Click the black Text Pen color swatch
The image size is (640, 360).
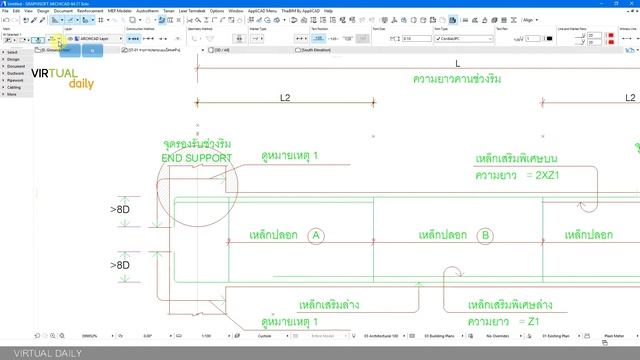click(549, 39)
